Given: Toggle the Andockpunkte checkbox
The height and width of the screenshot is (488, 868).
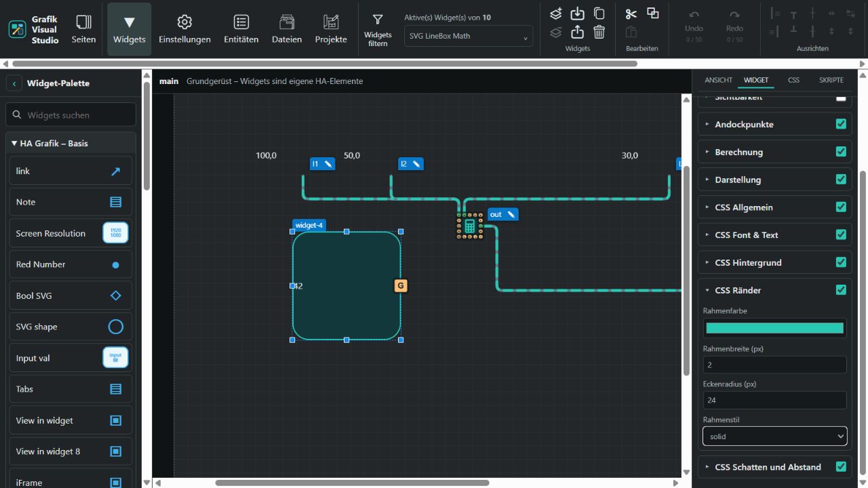Looking at the screenshot, I should coord(841,124).
